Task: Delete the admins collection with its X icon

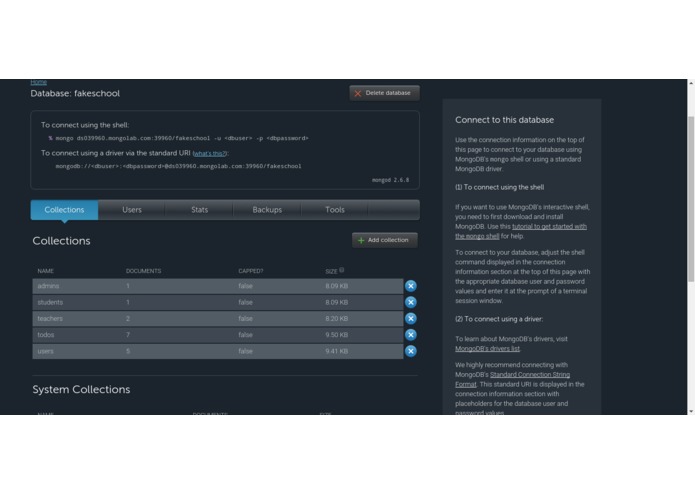Action: click(410, 286)
